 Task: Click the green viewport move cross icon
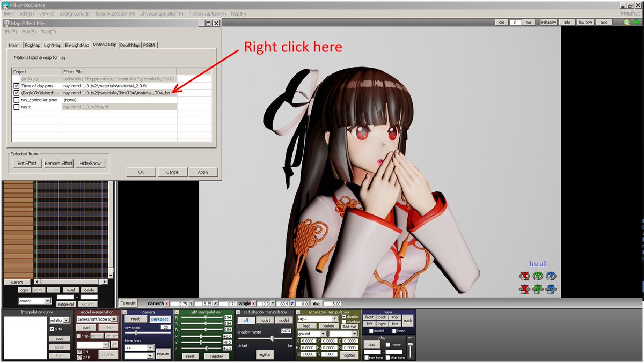click(x=636, y=22)
